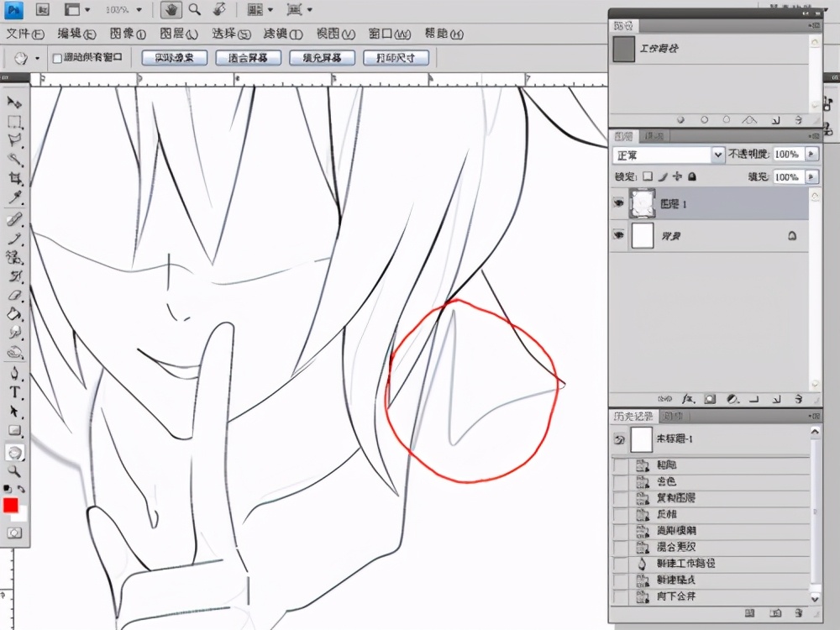Select the Eyedropper tool
The image size is (840, 630).
coord(14,198)
